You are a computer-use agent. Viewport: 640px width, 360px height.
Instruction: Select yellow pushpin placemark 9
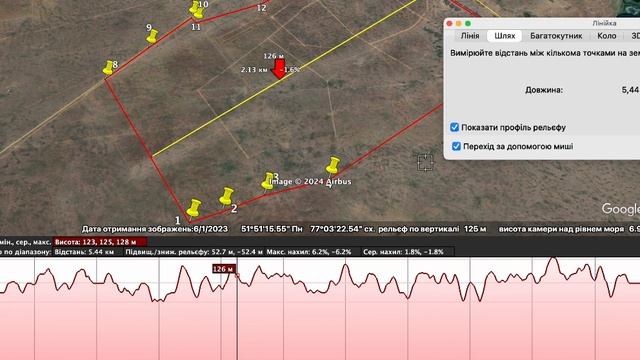click(152, 36)
